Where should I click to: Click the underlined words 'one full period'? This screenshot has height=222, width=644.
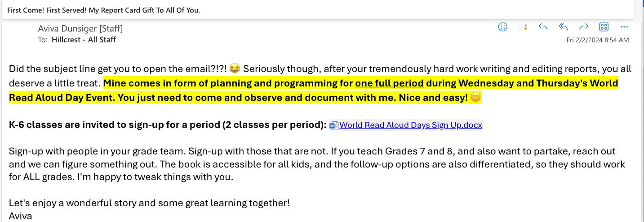(389, 84)
